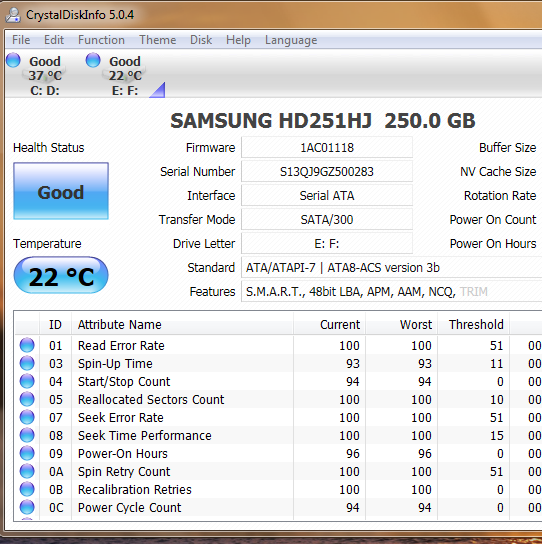Click the Features field listing S.M.A.R.T.
542x544 pixels.
coord(391,291)
